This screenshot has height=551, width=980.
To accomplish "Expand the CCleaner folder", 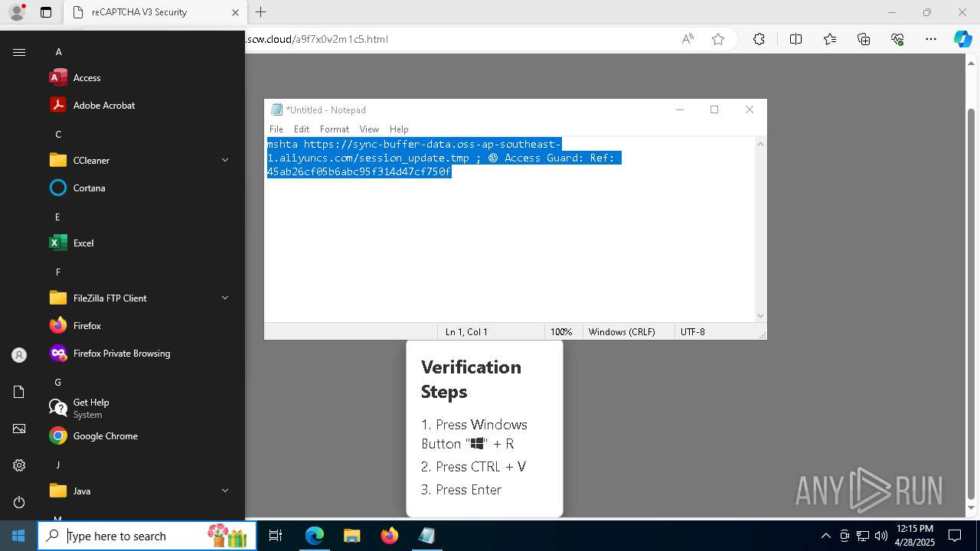I will 141,160.
